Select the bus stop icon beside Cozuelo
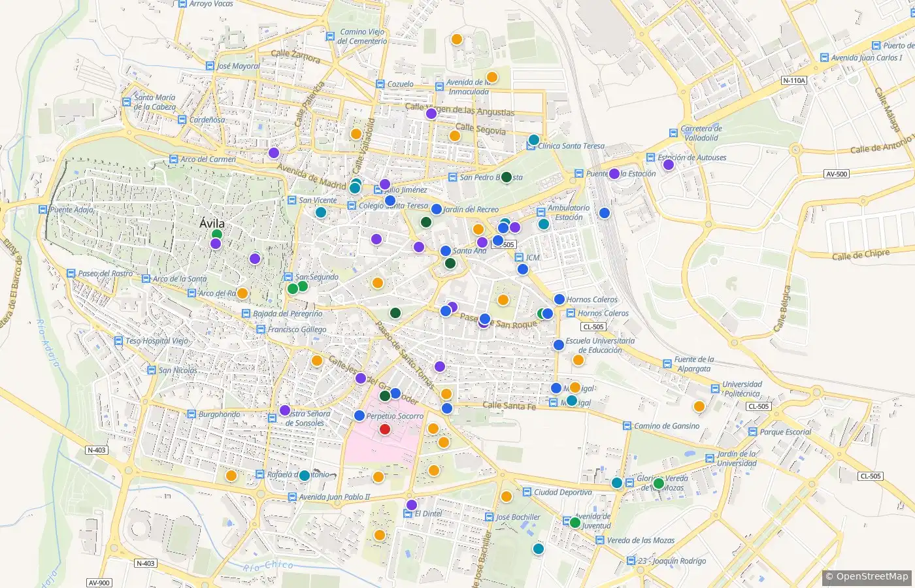This screenshot has height=588, width=915. pos(380,84)
